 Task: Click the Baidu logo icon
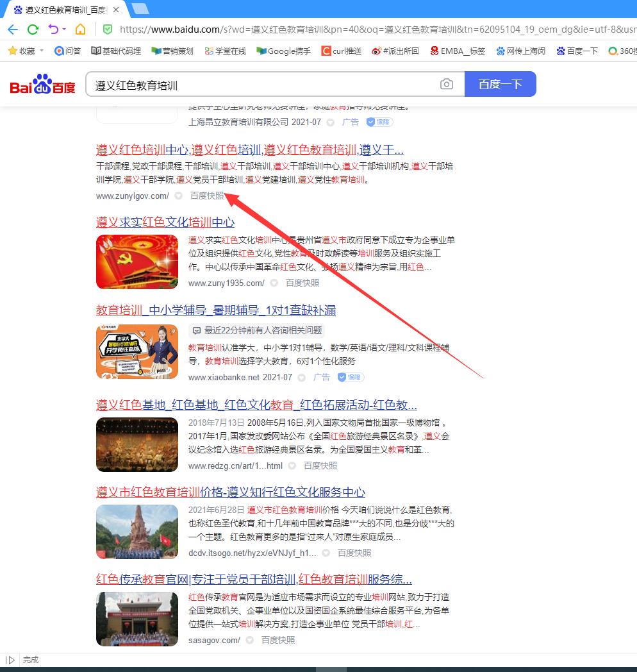pos(41,84)
